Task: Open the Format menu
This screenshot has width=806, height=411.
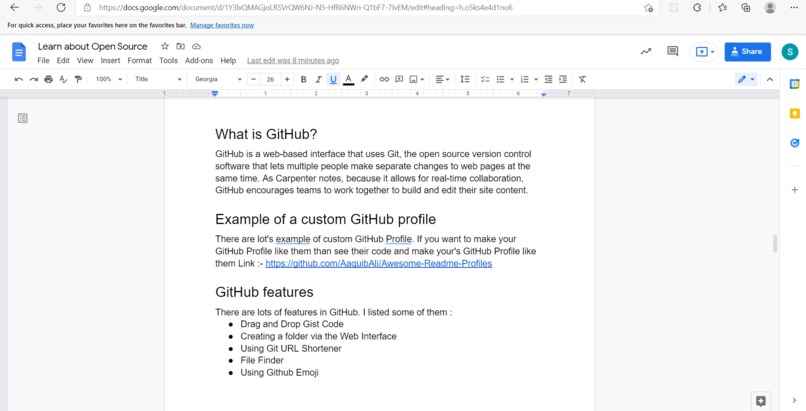Action: 139,61
